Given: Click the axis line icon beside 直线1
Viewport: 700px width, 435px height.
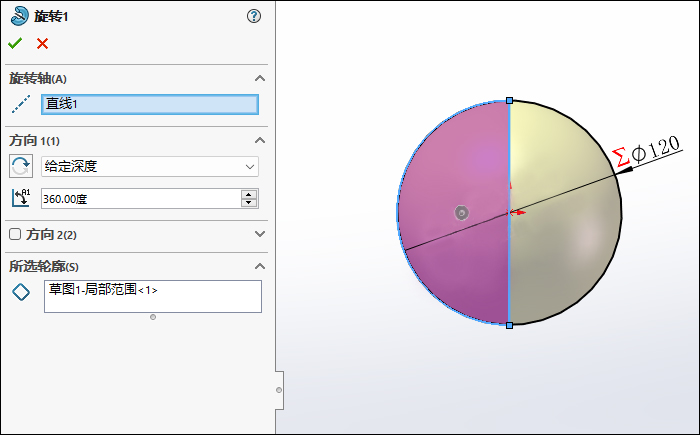Looking at the screenshot, I should click(20, 104).
